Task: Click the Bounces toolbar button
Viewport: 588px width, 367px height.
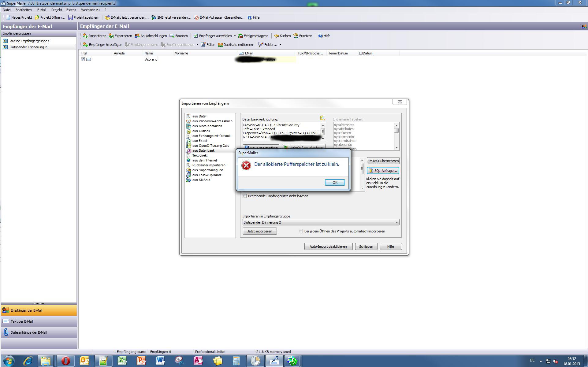Action: (x=178, y=36)
